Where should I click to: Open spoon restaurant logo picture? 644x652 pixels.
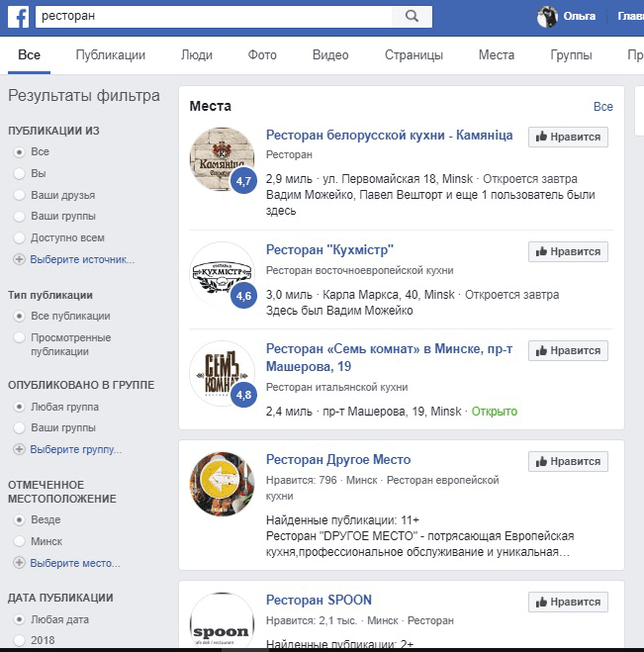(x=222, y=619)
